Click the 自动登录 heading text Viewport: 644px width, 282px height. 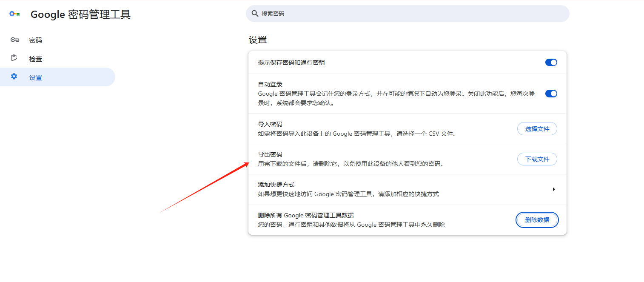click(270, 84)
